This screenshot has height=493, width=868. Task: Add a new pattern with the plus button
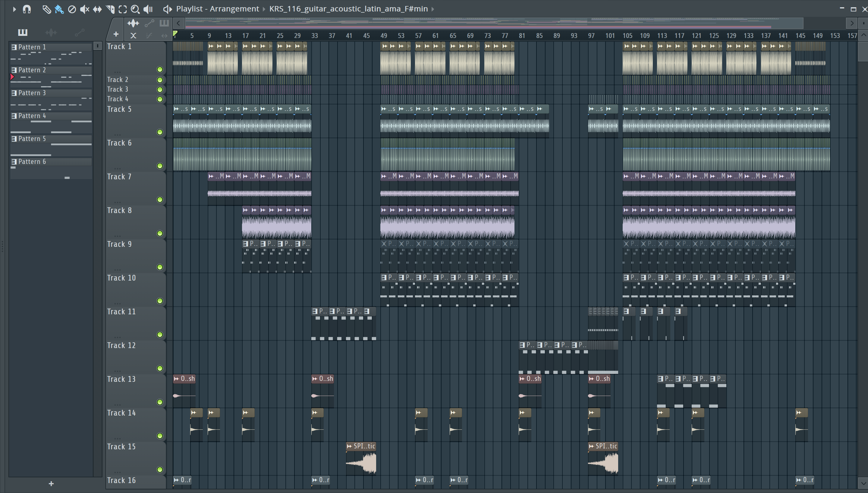coord(51,484)
